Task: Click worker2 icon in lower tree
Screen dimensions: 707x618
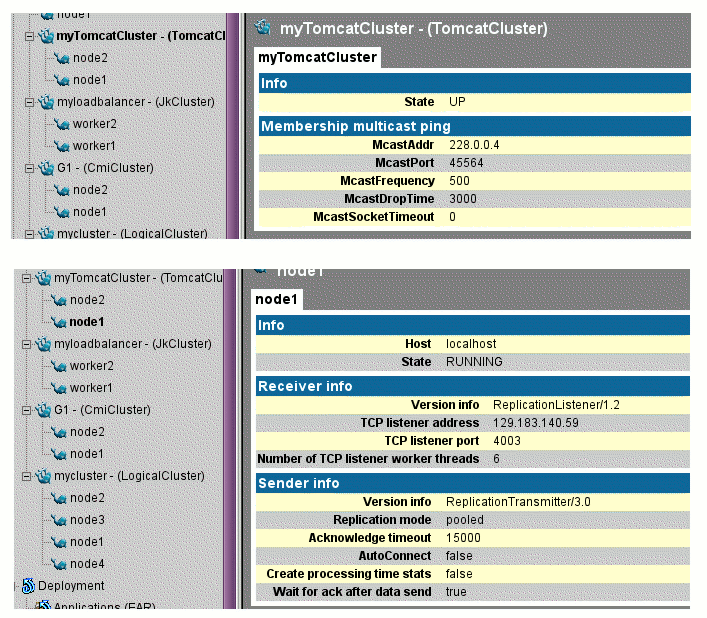Action: pyautogui.click(x=59, y=366)
